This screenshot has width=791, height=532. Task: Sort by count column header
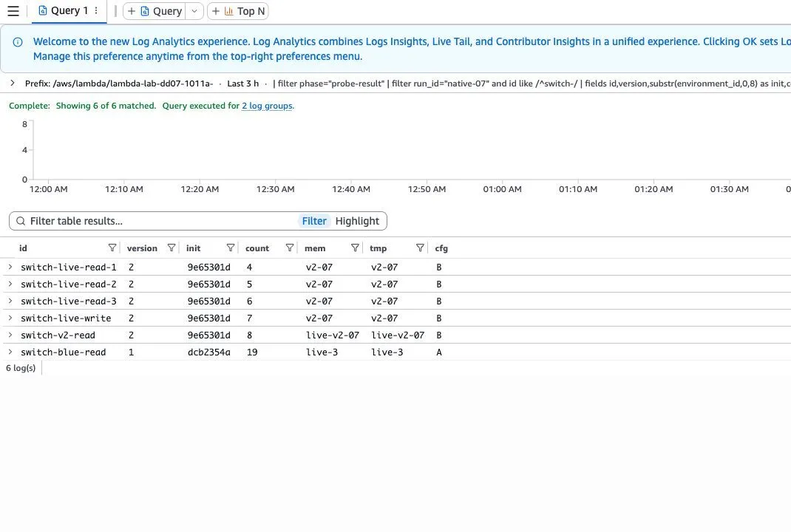tap(257, 248)
